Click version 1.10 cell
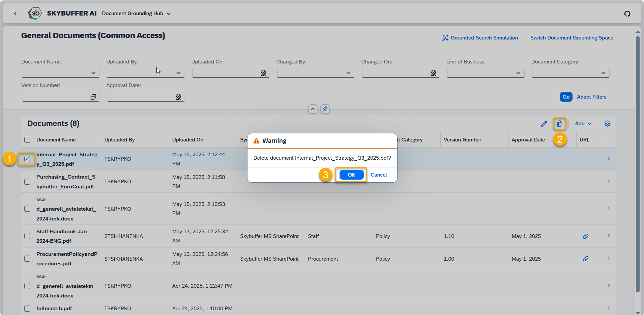 pyautogui.click(x=449, y=236)
